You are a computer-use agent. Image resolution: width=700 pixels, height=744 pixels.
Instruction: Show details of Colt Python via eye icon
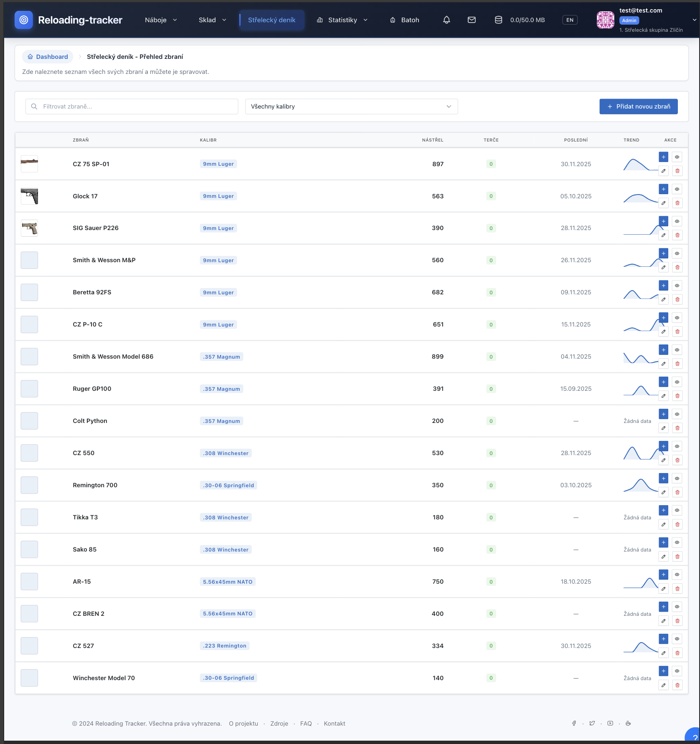tap(677, 414)
